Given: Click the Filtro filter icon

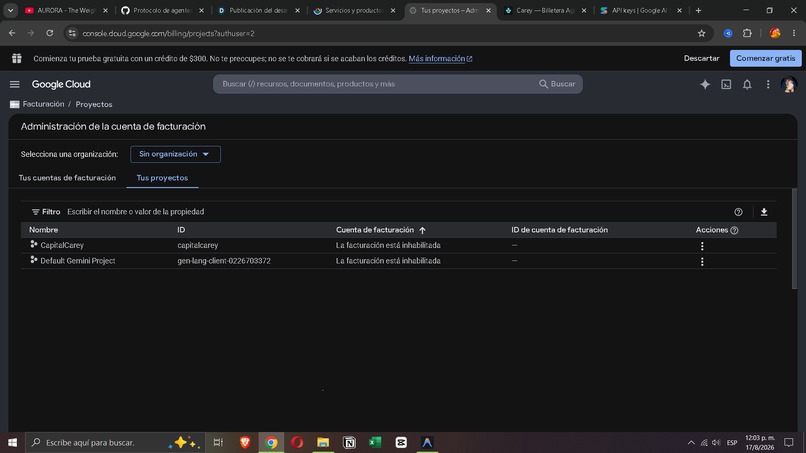Looking at the screenshot, I should (35, 212).
